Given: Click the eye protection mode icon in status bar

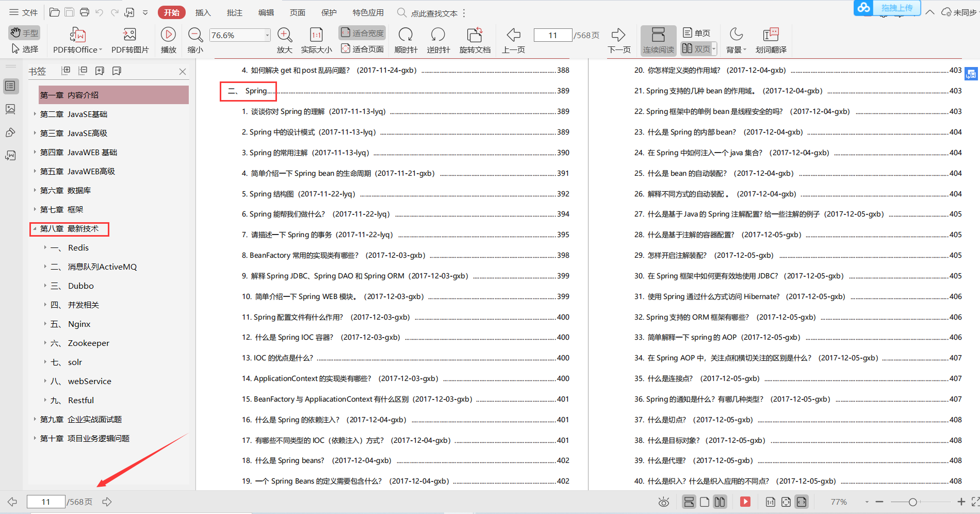Looking at the screenshot, I should click(x=664, y=502).
